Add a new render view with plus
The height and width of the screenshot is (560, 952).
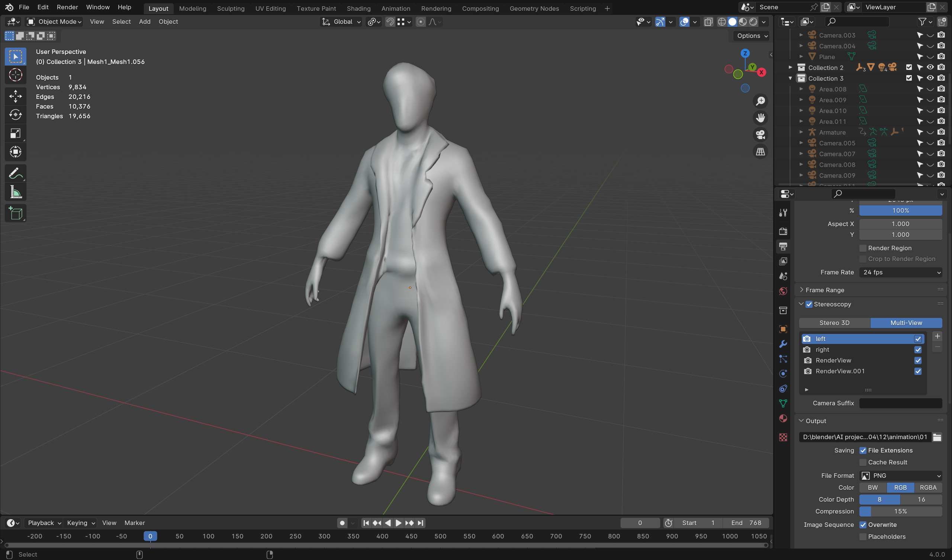coord(937,336)
